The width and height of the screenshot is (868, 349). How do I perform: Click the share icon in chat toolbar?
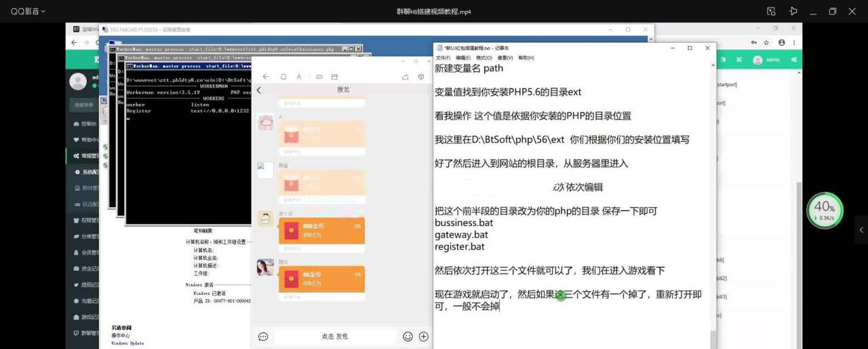[x=406, y=77]
